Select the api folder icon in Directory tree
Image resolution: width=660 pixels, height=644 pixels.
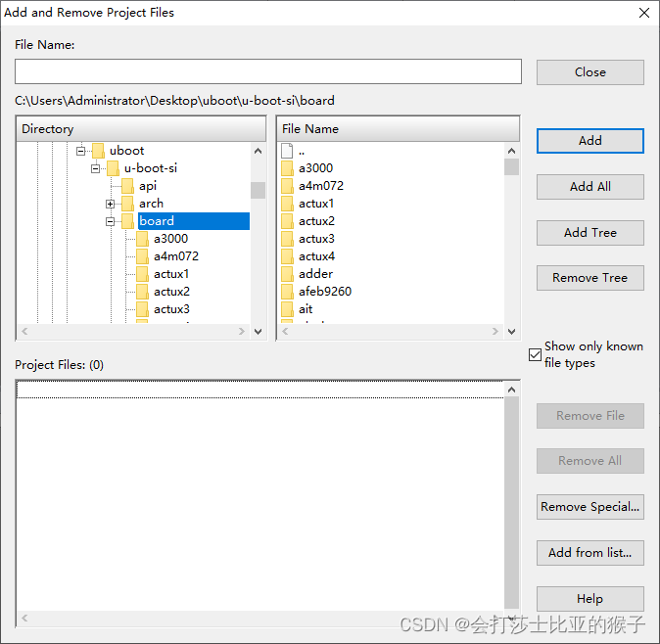127,186
